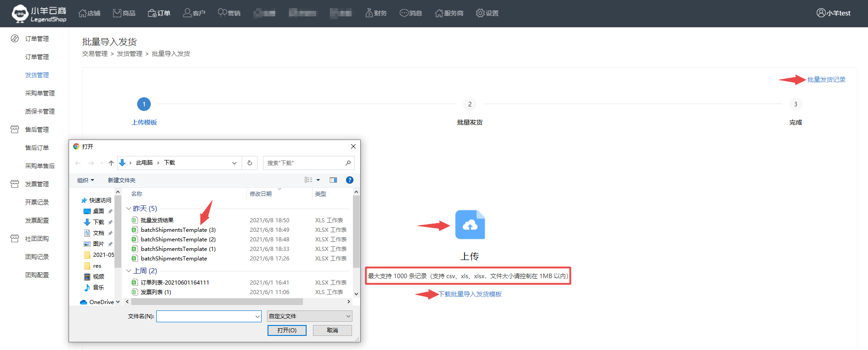The width and height of the screenshot is (868, 350).
Task: Select the batchShipmentsTemplate (3) file
Action: tap(178, 230)
